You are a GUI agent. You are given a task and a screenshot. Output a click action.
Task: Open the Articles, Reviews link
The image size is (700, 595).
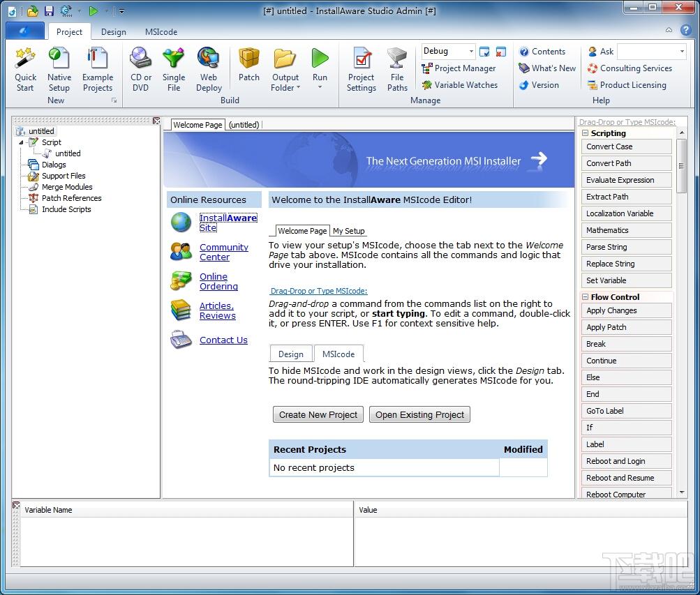click(x=218, y=310)
